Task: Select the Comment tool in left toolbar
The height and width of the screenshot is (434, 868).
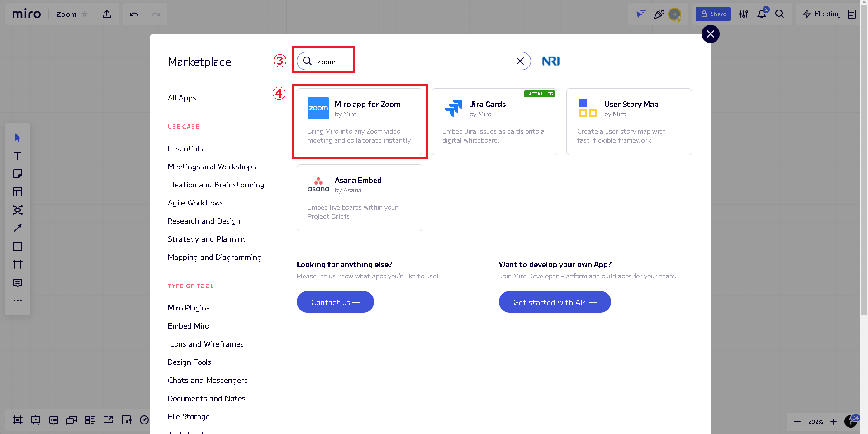Action: point(18,283)
